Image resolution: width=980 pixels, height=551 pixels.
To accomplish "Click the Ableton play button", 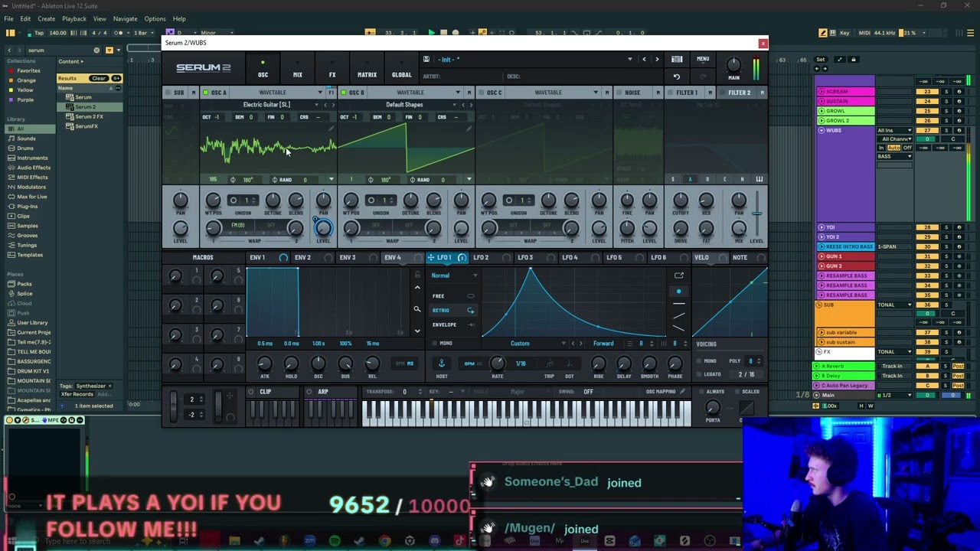I will pos(431,33).
